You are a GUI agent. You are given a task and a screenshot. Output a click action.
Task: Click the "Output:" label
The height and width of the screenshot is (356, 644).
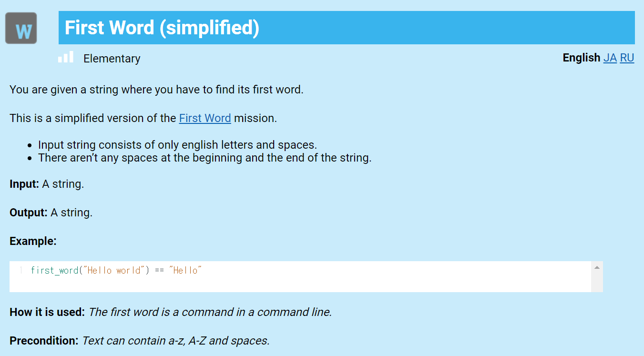pos(29,213)
